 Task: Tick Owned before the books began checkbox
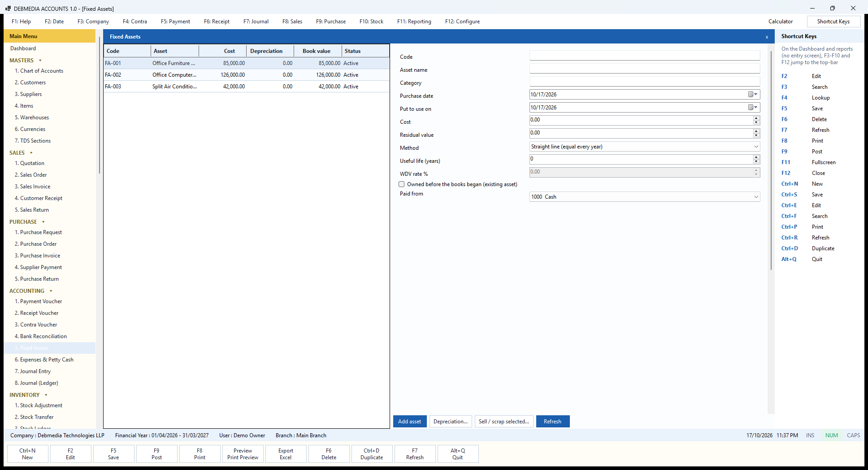[x=402, y=184]
